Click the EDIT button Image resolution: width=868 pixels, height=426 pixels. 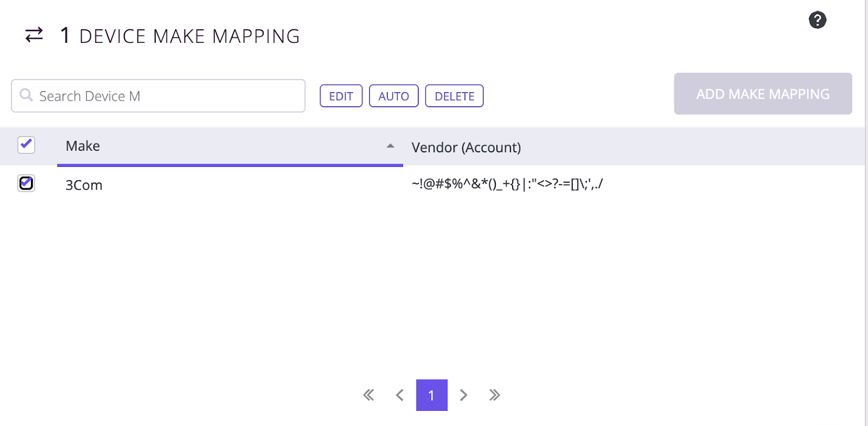[x=341, y=96]
